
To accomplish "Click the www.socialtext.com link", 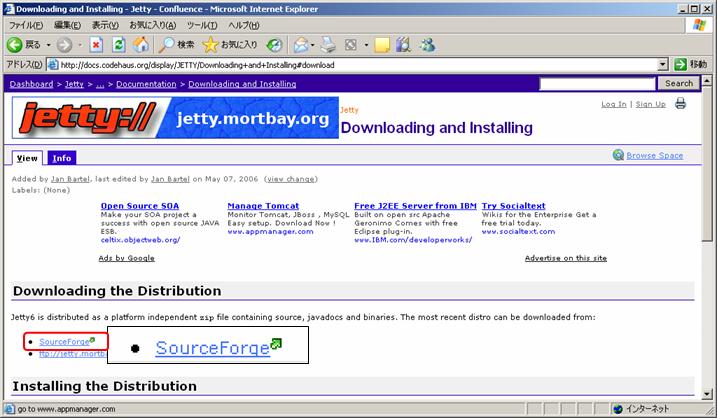I will [518, 231].
